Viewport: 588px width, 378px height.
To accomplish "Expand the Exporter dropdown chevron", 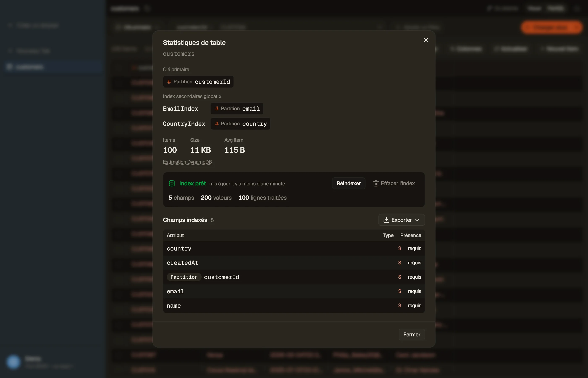I will (417, 220).
